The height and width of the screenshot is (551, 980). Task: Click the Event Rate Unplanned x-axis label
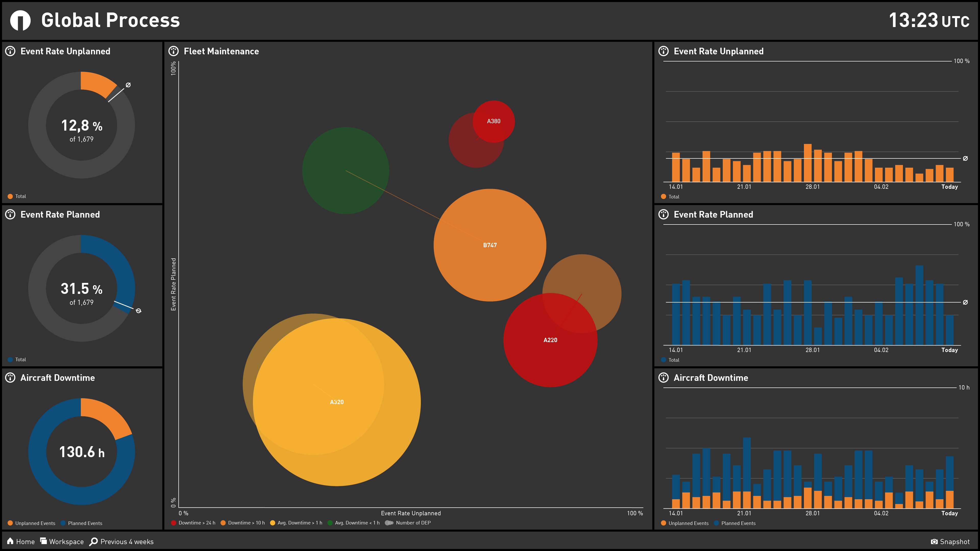click(x=411, y=513)
